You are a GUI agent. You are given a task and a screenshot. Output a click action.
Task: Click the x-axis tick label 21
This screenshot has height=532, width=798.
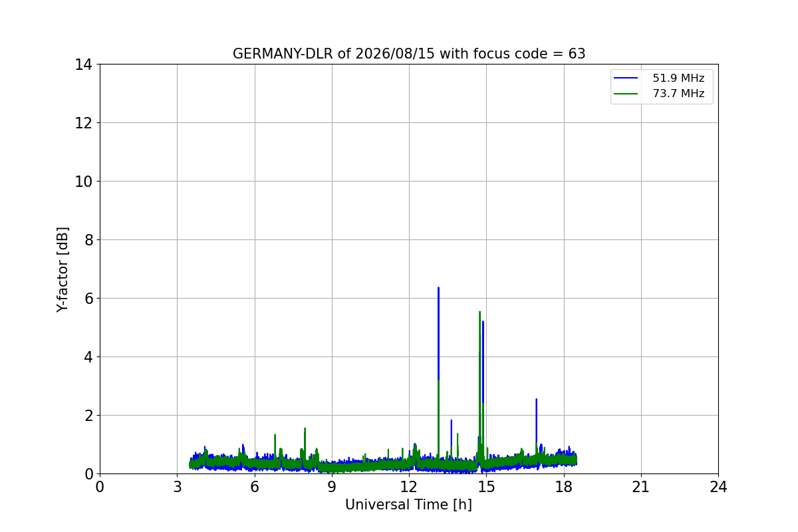click(x=641, y=487)
